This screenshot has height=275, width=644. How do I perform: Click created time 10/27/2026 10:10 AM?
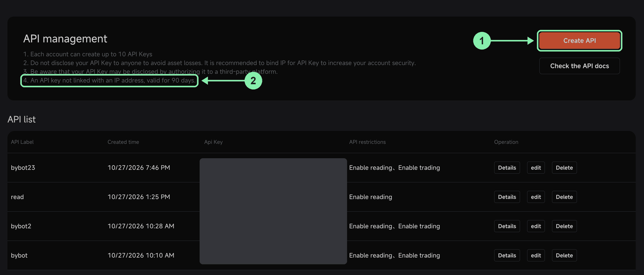(141, 255)
